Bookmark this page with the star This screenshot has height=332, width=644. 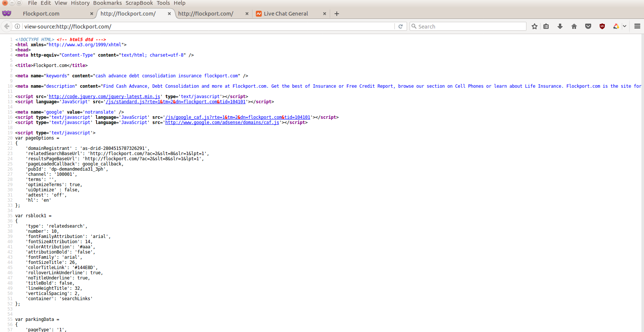click(x=535, y=26)
